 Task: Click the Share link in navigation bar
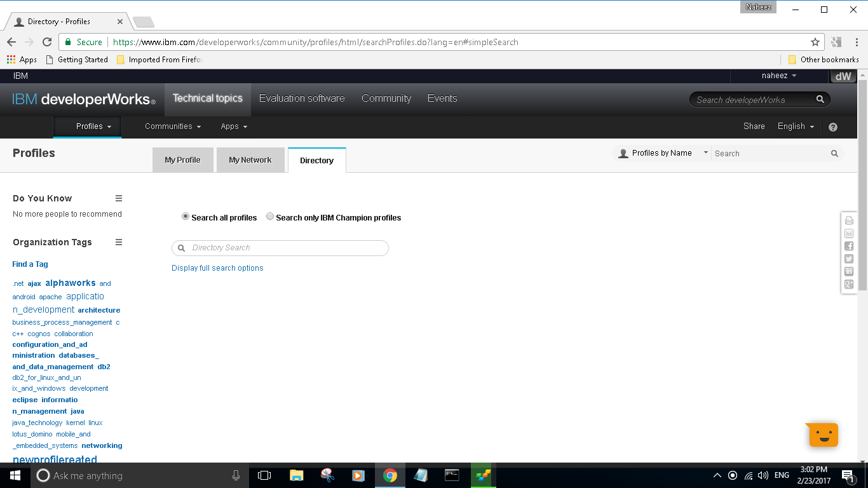click(754, 126)
